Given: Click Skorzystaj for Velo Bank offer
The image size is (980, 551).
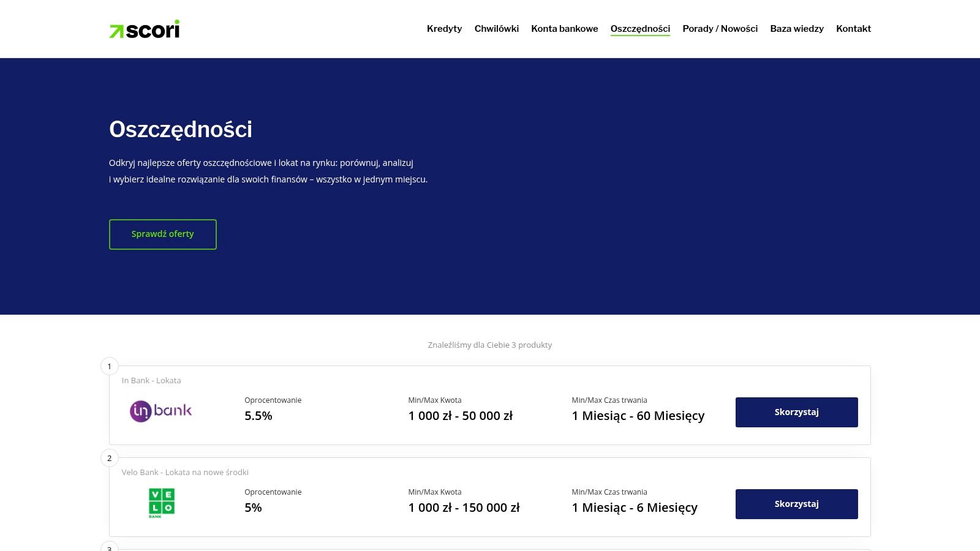Looking at the screenshot, I should 796,504.
